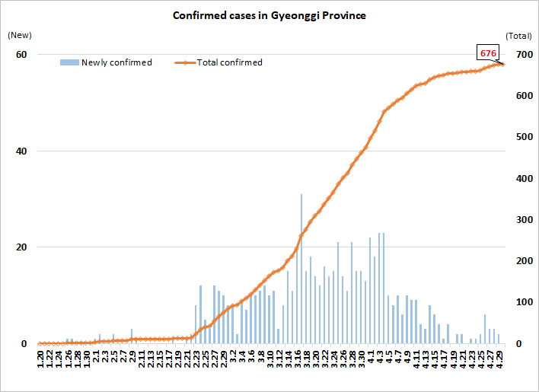Click the right axis value 300
Image resolution: width=539 pixels, height=392 pixels.
point(525,220)
